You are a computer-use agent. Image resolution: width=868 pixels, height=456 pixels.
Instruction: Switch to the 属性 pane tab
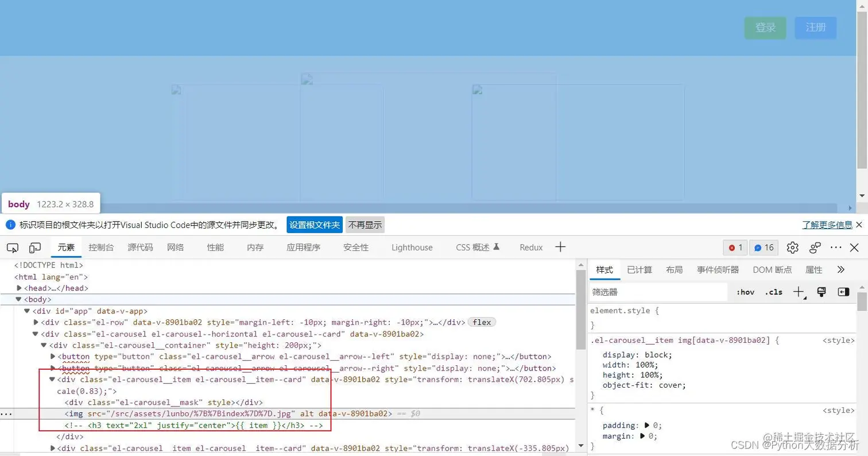tap(814, 269)
